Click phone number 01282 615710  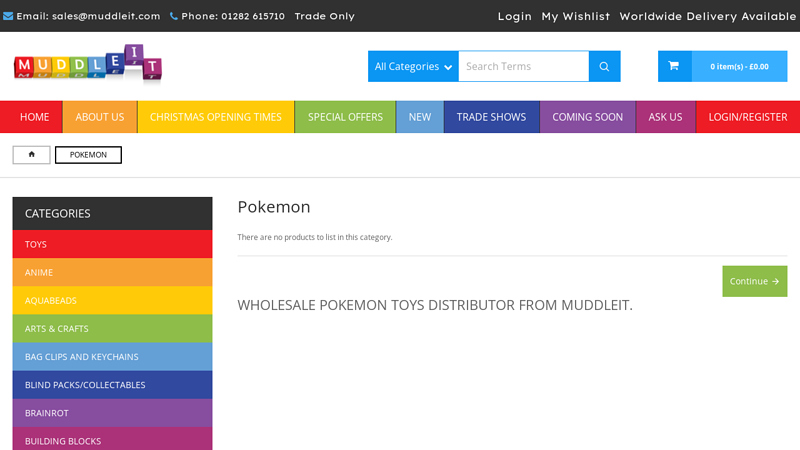tap(253, 16)
